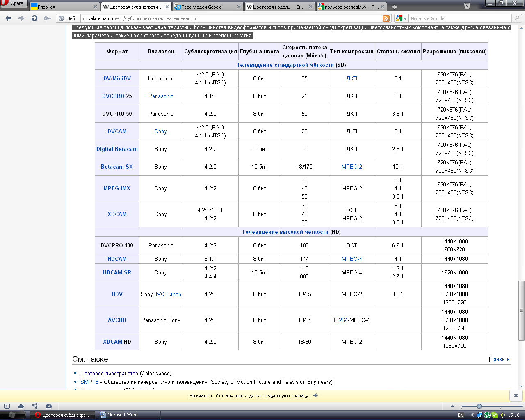The width and height of the screenshot is (525, 420).
Task: Open the Opera Turbo speedometer icon
Action: [x=49, y=406]
